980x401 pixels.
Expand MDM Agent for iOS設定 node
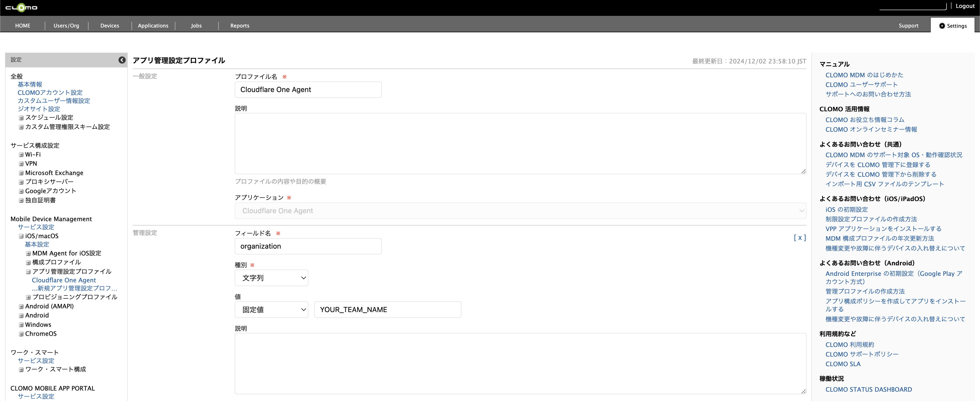point(28,253)
